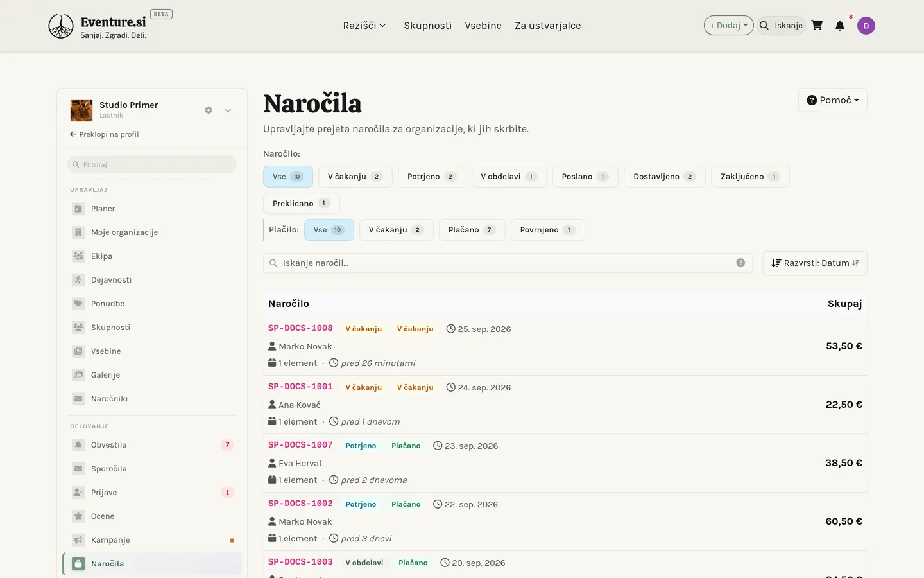
Task: Click the Obvestila bell icon
Action: click(x=78, y=445)
